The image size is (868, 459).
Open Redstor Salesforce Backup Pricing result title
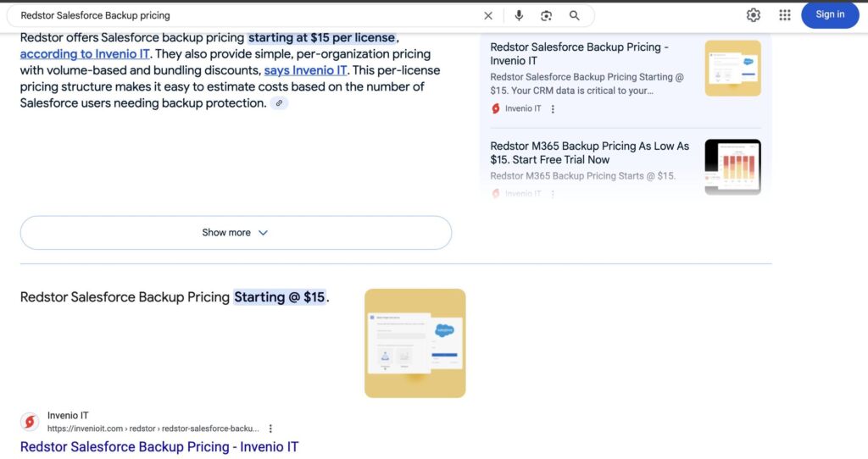point(159,446)
